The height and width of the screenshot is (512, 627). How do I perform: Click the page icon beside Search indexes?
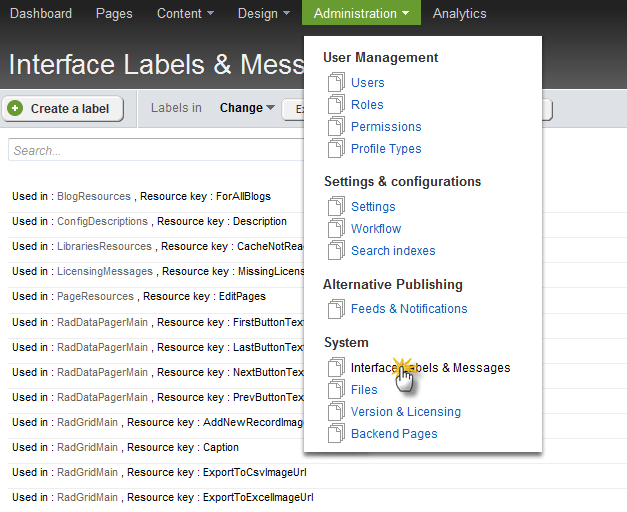336,250
